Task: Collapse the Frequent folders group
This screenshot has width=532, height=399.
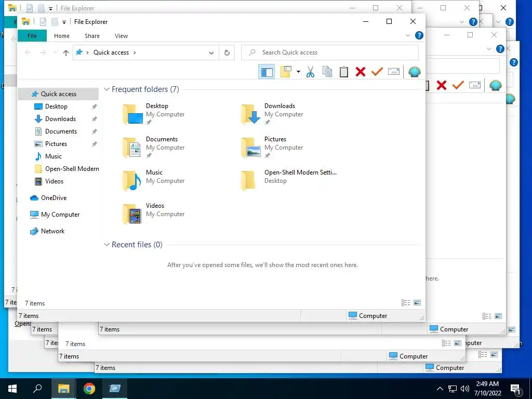Action: pos(107,89)
